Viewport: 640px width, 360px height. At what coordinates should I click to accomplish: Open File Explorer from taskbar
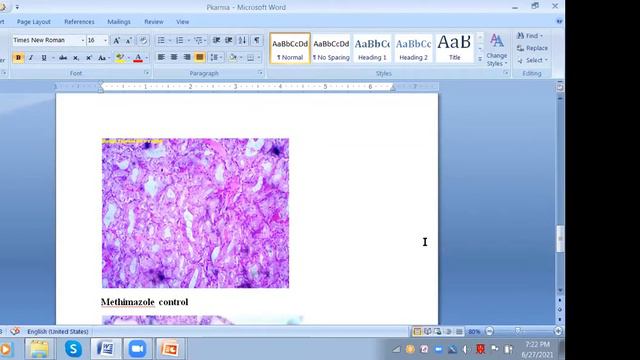point(39,349)
